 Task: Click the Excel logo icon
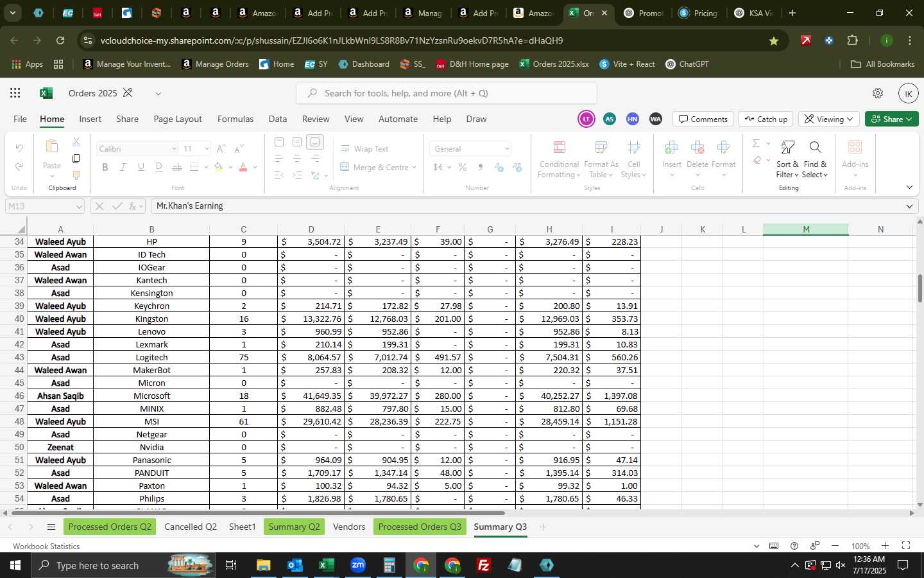[46, 93]
